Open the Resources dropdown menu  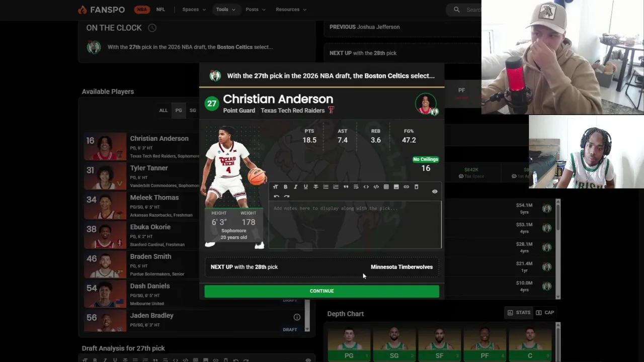[x=291, y=10]
